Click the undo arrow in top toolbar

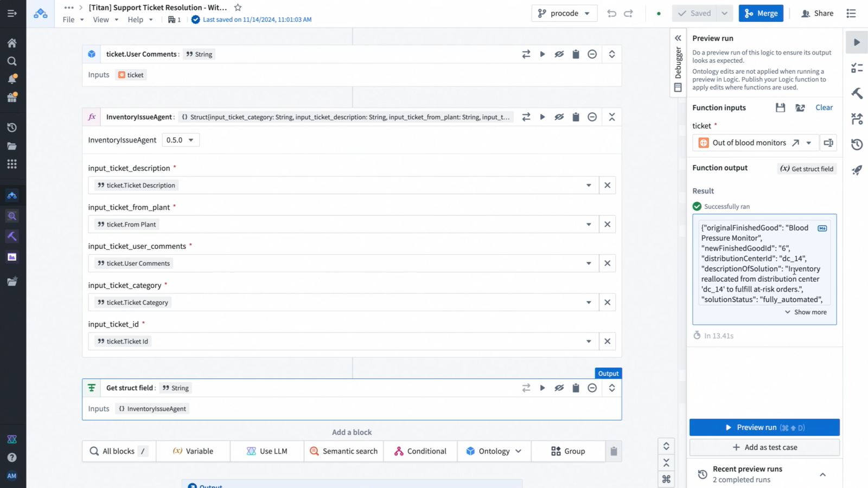click(611, 13)
